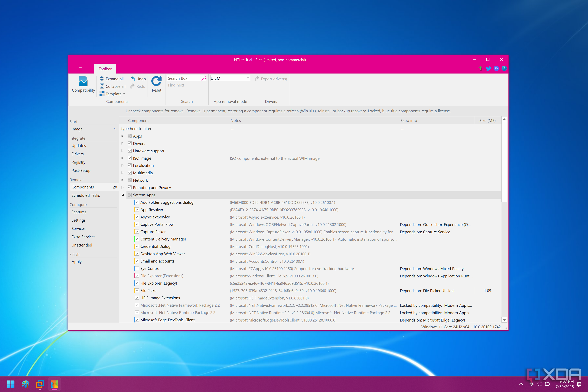Screen dimensions: 588x392
Task: Click the Reset refresh icon
Action: [x=156, y=81]
